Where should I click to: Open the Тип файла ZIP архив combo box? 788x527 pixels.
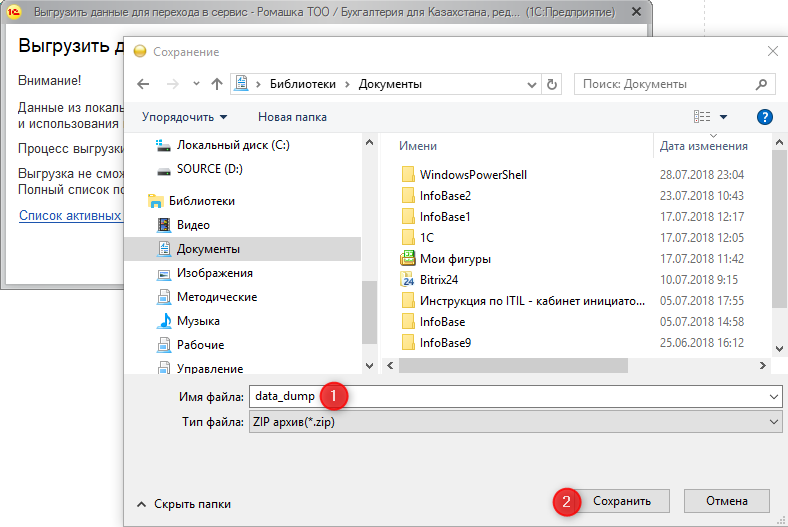tap(516, 422)
